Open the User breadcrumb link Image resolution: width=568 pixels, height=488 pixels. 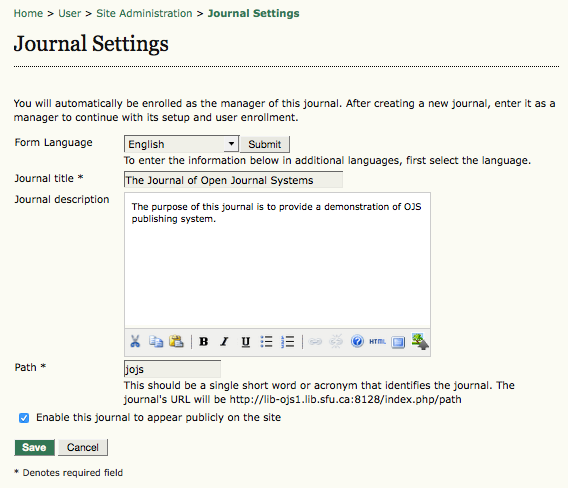click(70, 13)
